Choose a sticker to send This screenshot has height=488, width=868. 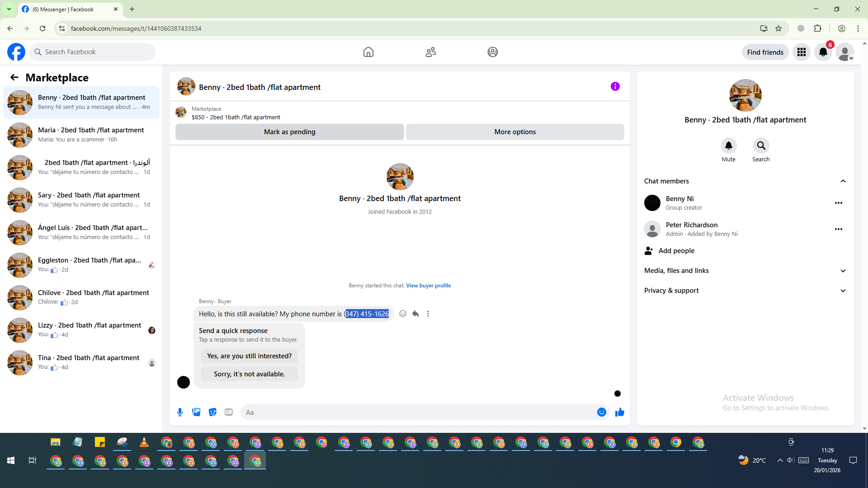pyautogui.click(x=212, y=412)
